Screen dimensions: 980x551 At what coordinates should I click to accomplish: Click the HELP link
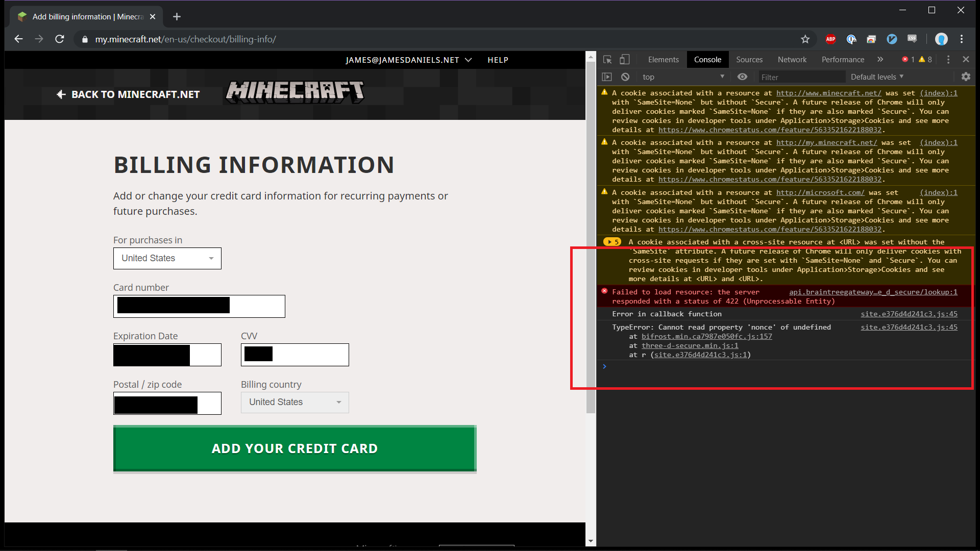pos(498,60)
